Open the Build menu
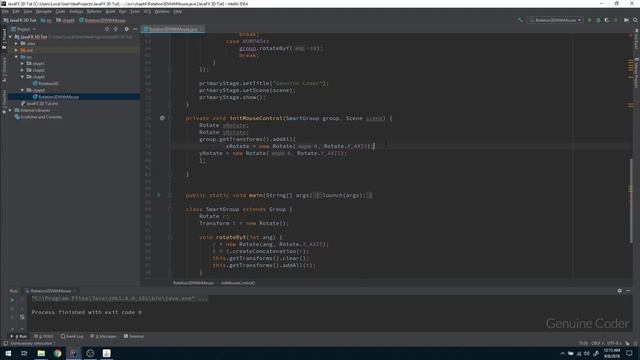Screen dimensions: 640x360 pos(110,11)
